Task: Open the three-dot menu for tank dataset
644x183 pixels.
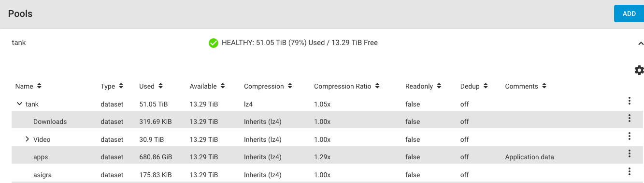Action: point(629,101)
